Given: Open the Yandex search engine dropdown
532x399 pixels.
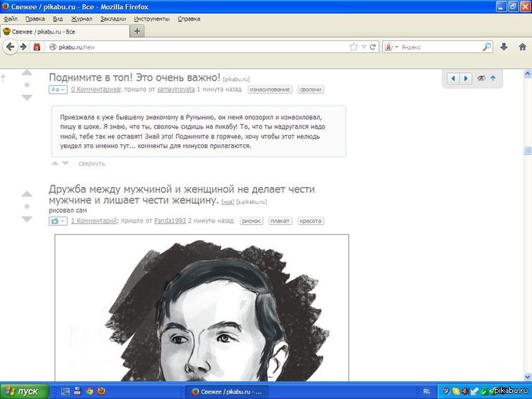Looking at the screenshot, I should click(x=396, y=47).
